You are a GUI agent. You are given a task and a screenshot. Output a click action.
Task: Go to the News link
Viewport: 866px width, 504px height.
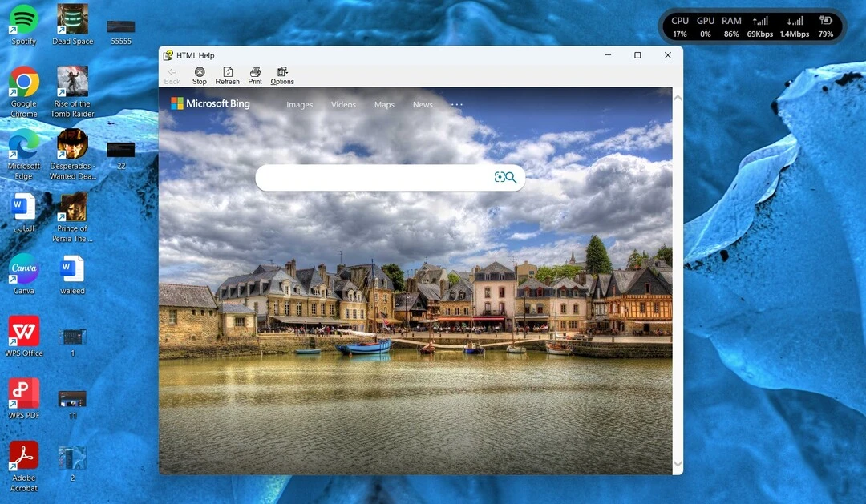coord(423,104)
